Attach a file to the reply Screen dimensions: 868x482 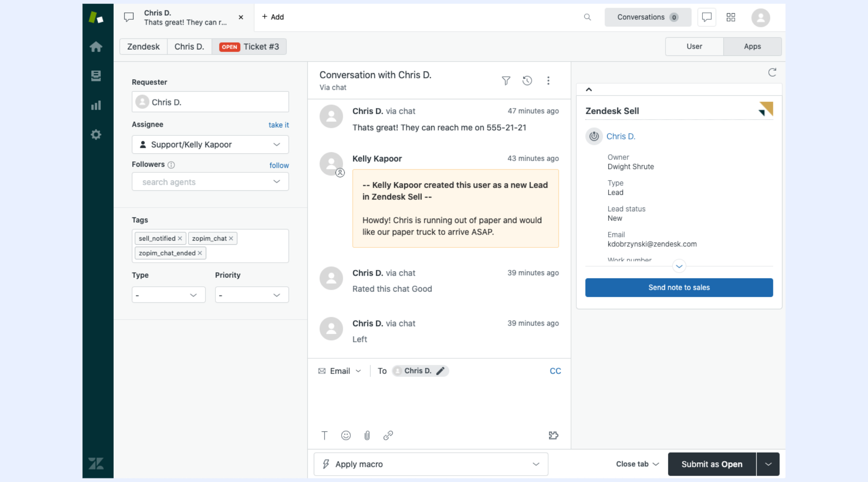pyautogui.click(x=367, y=435)
